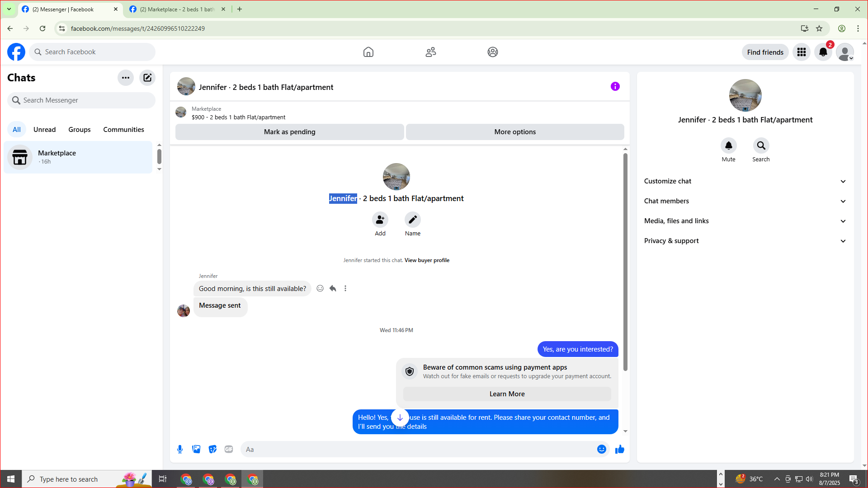Edit the chat name pencil icon
The height and width of the screenshot is (488, 868).
point(413,220)
